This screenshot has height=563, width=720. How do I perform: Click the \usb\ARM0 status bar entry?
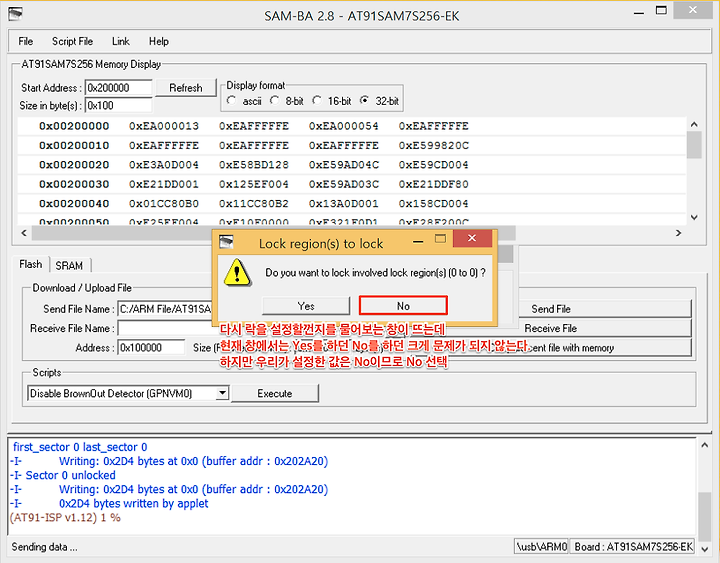tap(542, 546)
